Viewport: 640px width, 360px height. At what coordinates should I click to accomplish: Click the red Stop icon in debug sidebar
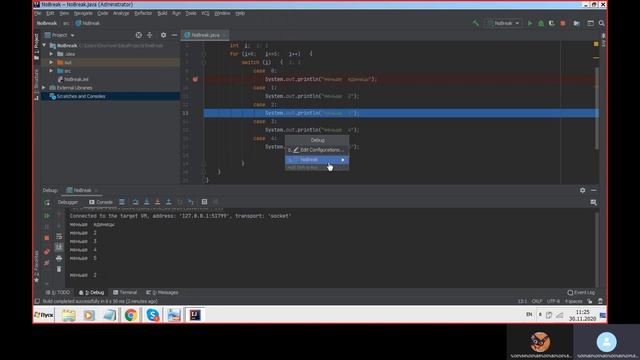tap(47, 238)
